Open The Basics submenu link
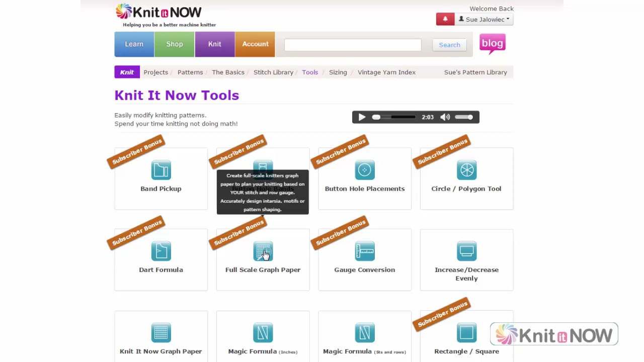This screenshot has height=362, width=644. point(228,72)
